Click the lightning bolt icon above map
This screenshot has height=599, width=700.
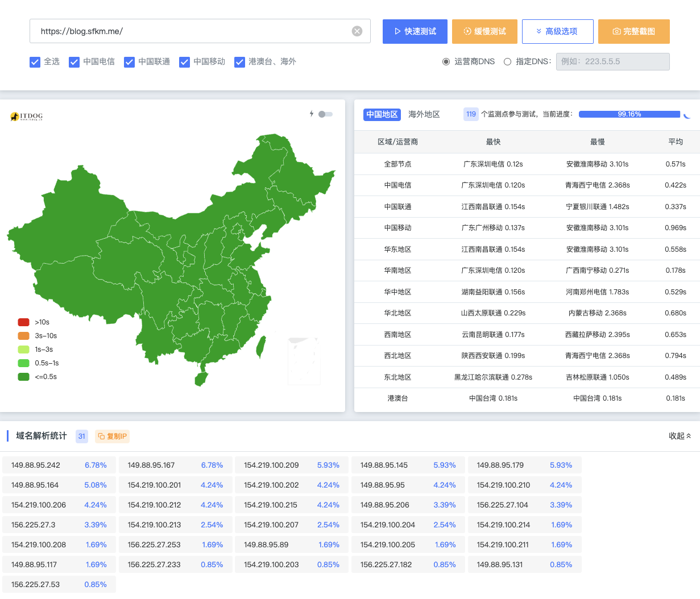(x=312, y=114)
